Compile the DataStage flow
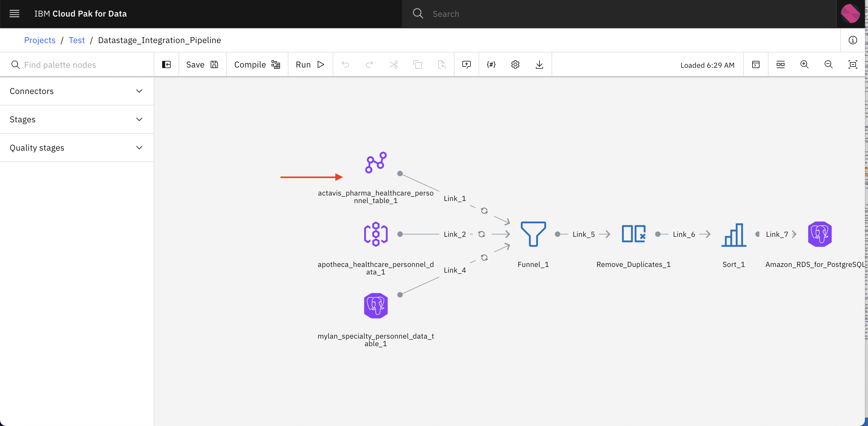 click(x=257, y=65)
